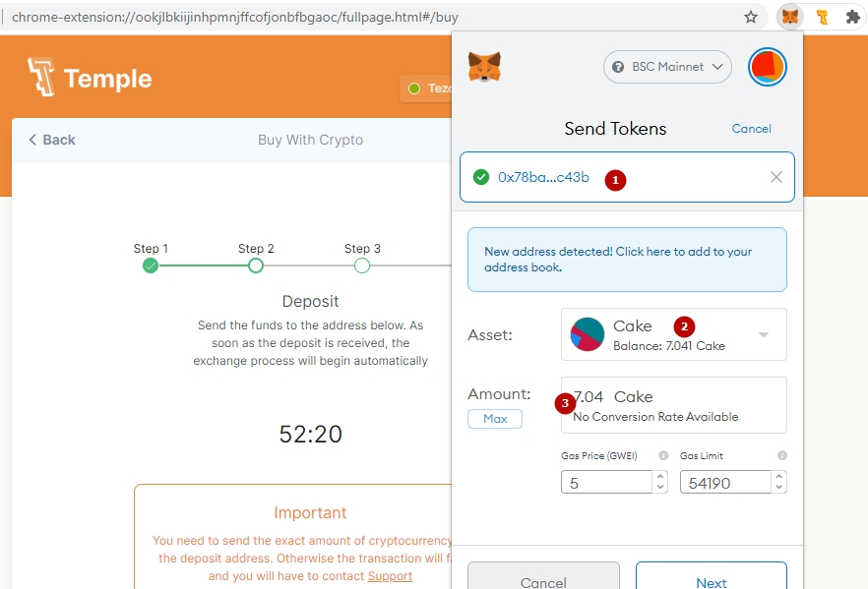Click the Tezos network selector in Temple
Screen dimensions: 868x589
pos(426,88)
